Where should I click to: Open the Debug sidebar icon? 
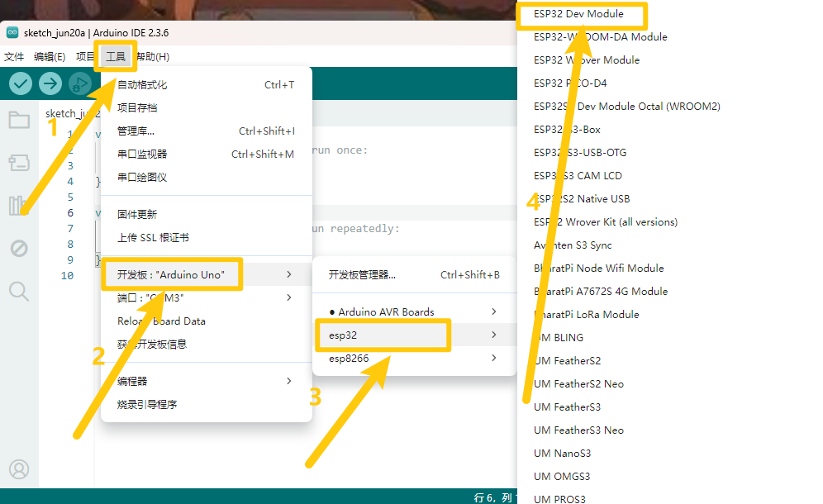19,248
